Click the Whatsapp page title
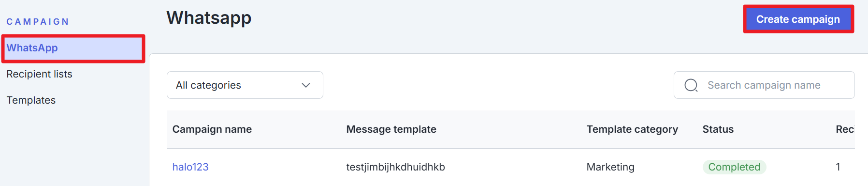Screen dimensions: 868x186 click(x=209, y=18)
